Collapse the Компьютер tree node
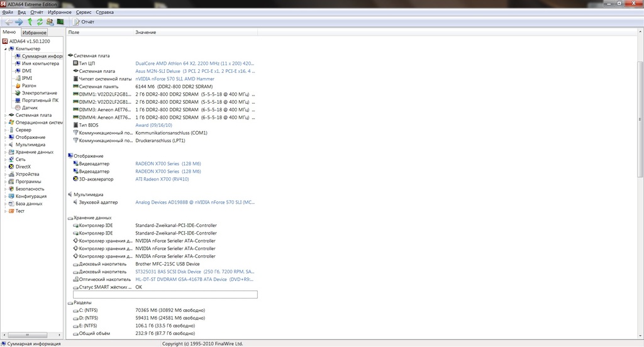644x347 pixels. pyautogui.click(x=5, y=49)
